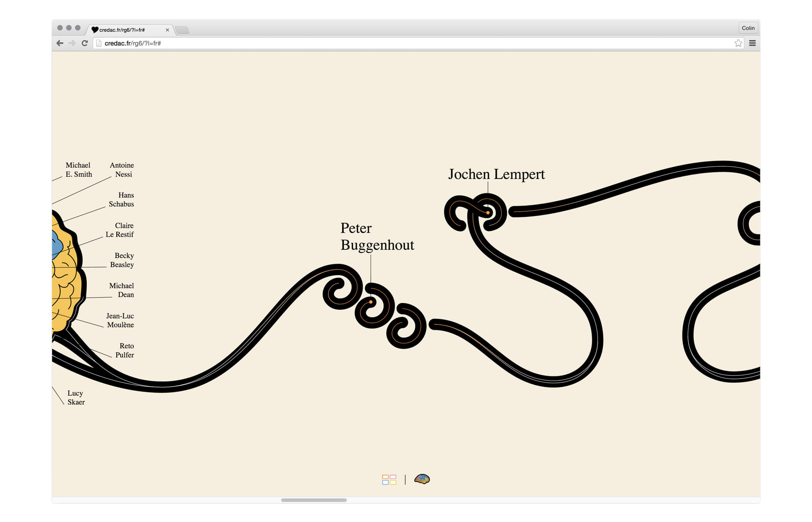
Task: Click Lucy Skaer label
Action: (76, 397)
